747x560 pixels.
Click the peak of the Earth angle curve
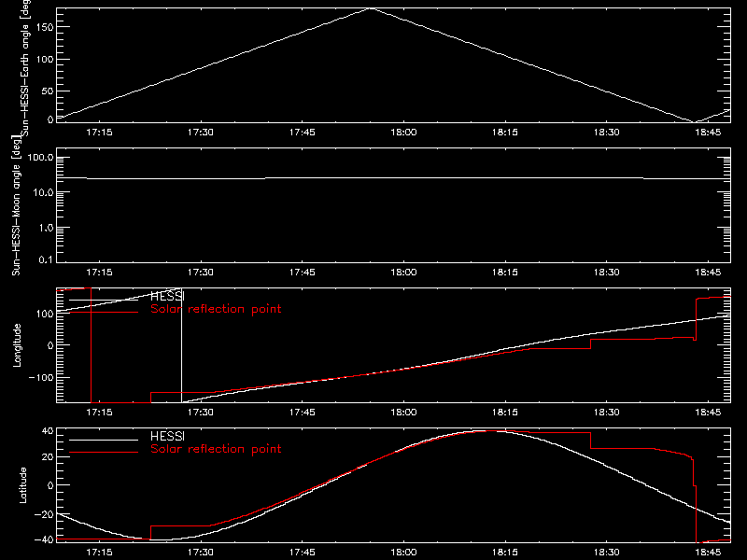[371, 8]
